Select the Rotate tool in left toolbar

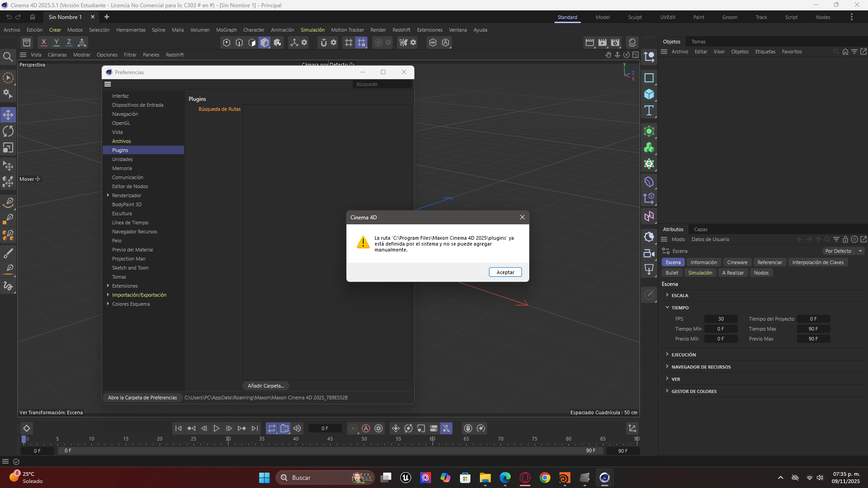[8, 131]
